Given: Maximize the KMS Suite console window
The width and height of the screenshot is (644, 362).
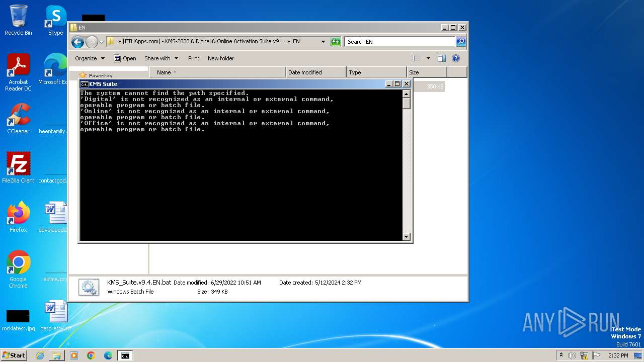Looking at the screenshot, I should click(x=397, y=84).
